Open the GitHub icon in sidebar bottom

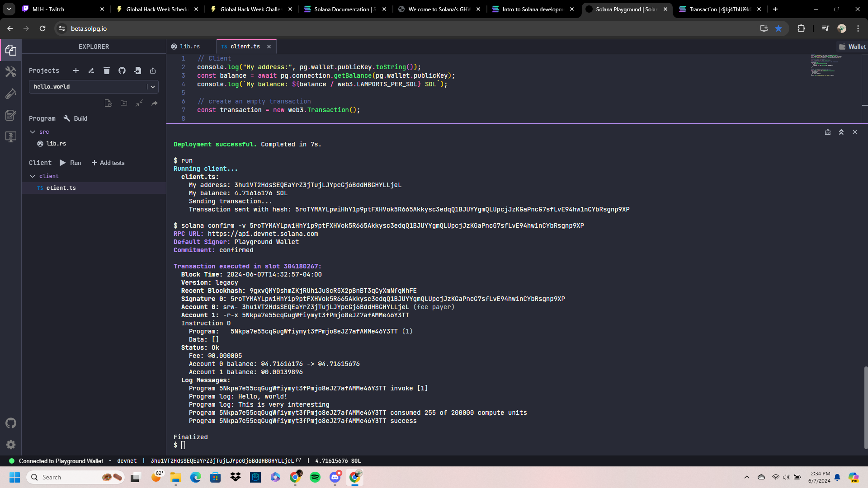11,423
